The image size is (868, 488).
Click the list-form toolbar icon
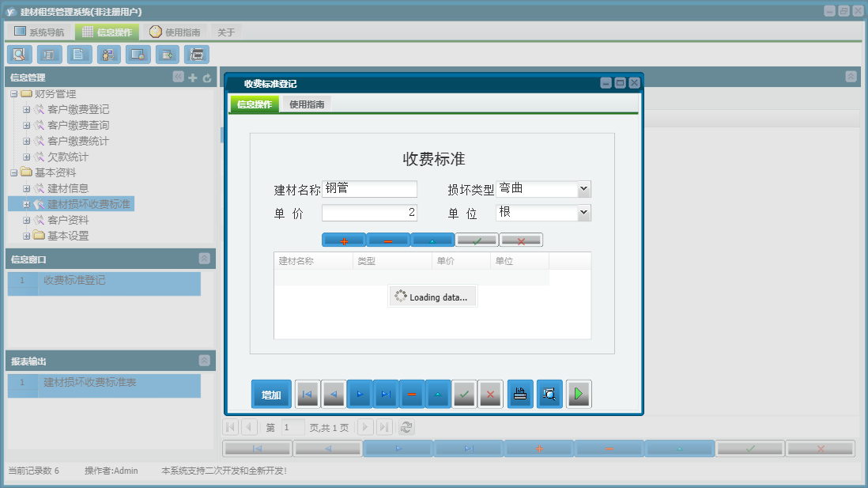49,55
